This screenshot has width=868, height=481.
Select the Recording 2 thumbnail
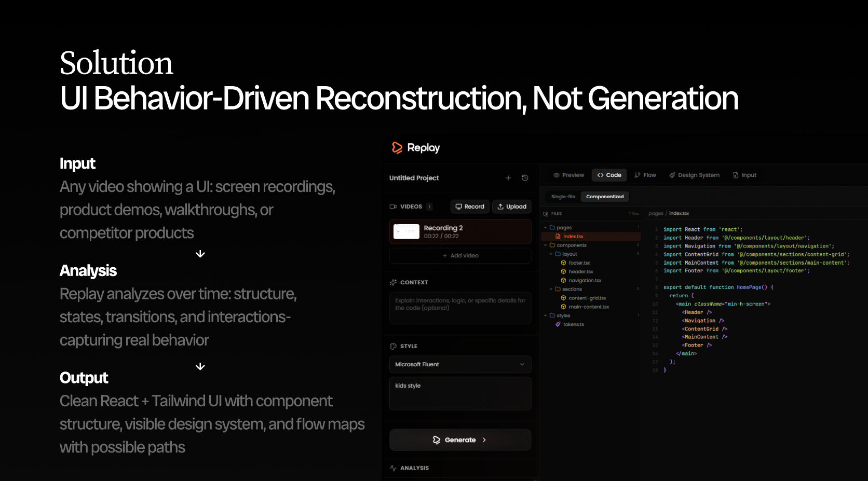(x=406, y=231)
